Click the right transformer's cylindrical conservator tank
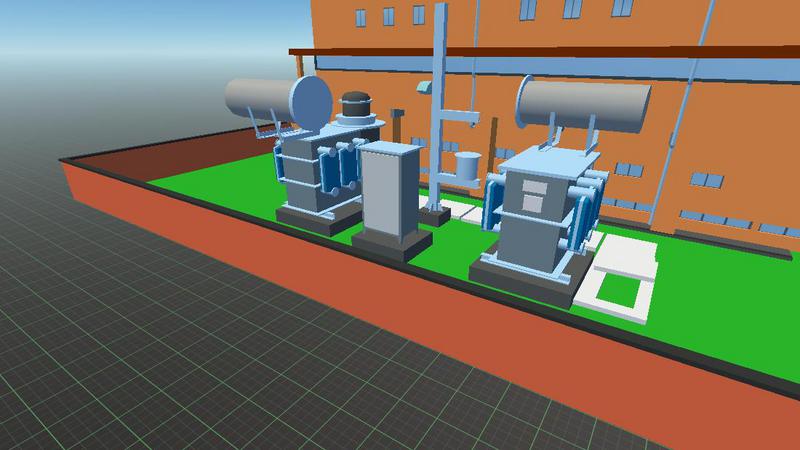Viewport: 800px width, 450px height. (x=587, y=104)
